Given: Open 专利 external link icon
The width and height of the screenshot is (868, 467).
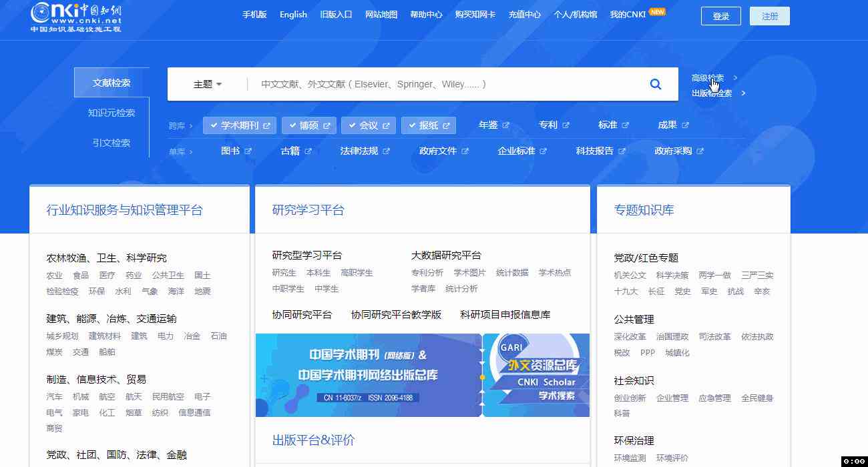Looking at the screenshot, I should (566, 125).
